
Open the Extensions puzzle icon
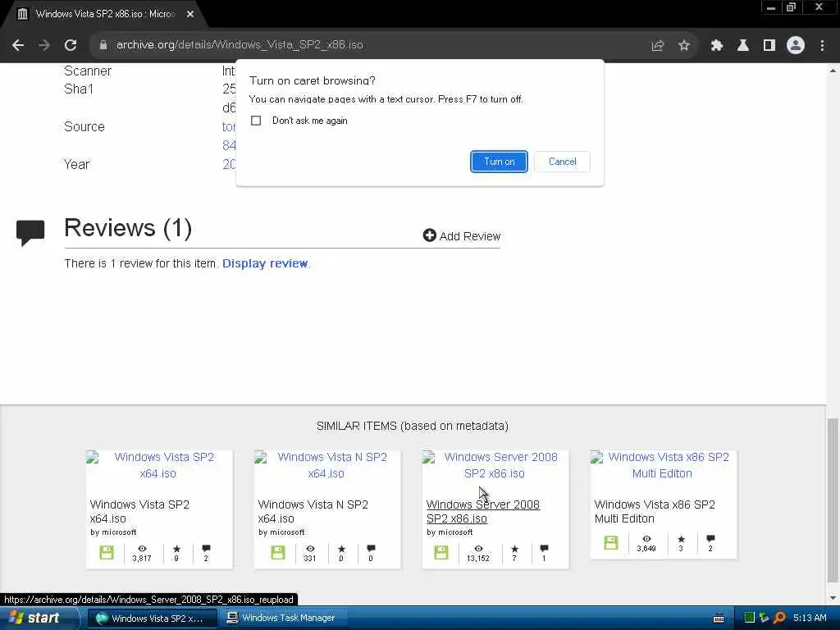pos(716,46)
